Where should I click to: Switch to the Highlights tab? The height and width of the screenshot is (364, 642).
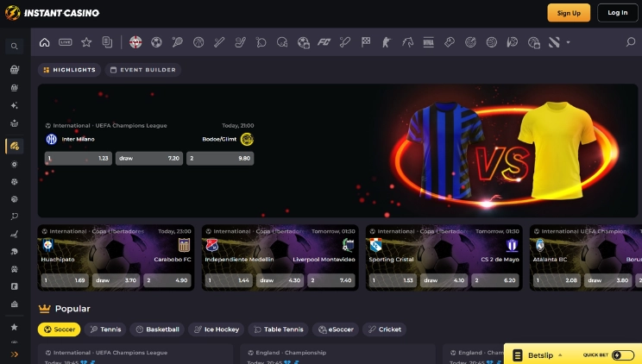tap(70, 70)
